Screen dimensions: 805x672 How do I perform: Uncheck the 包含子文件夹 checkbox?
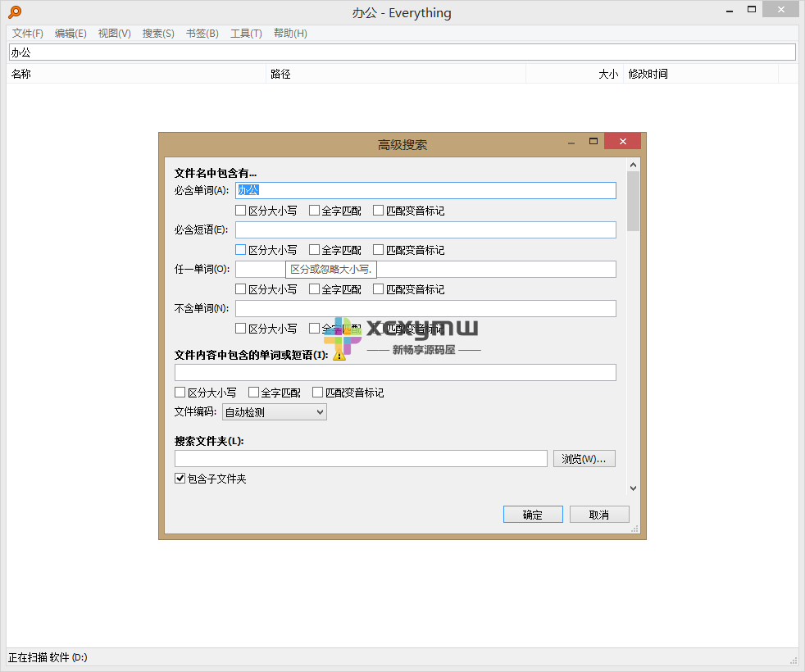click(x=180, y=478)
